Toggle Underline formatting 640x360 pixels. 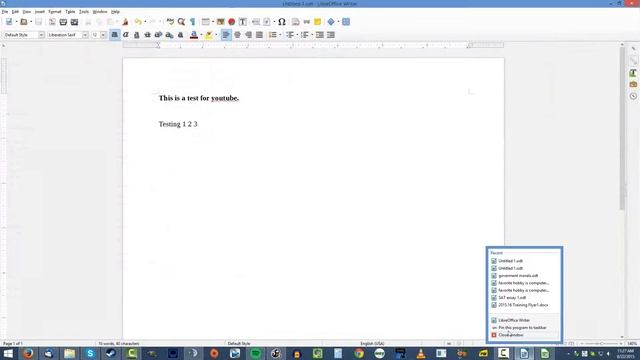click(137, 35)
